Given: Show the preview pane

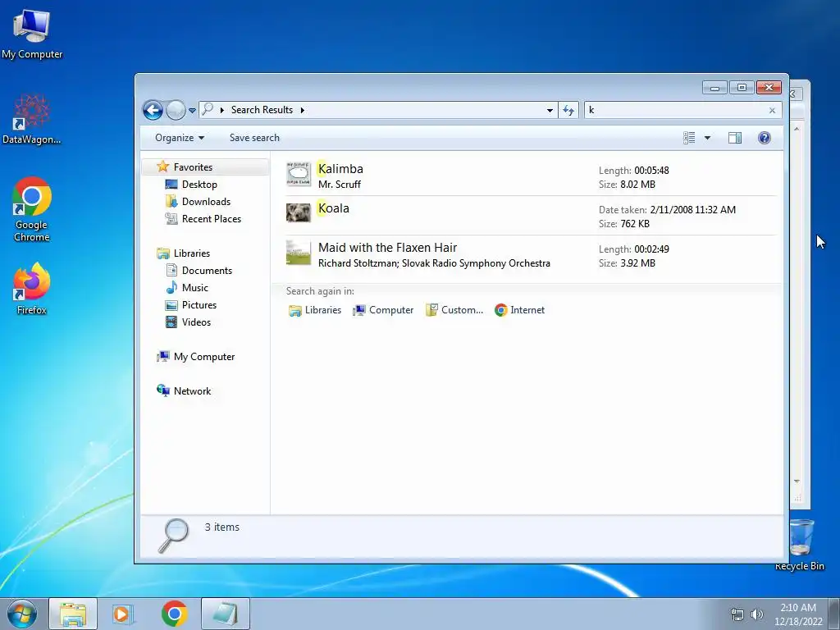Looking at the screenshot, I should pos(734,138).
